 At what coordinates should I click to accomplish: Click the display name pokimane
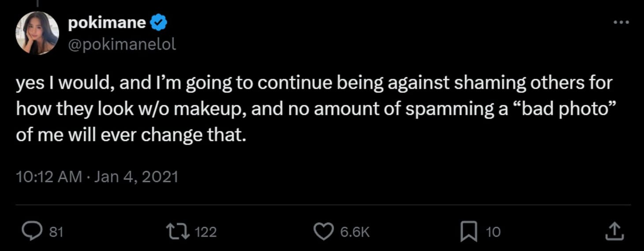[107, 23]
